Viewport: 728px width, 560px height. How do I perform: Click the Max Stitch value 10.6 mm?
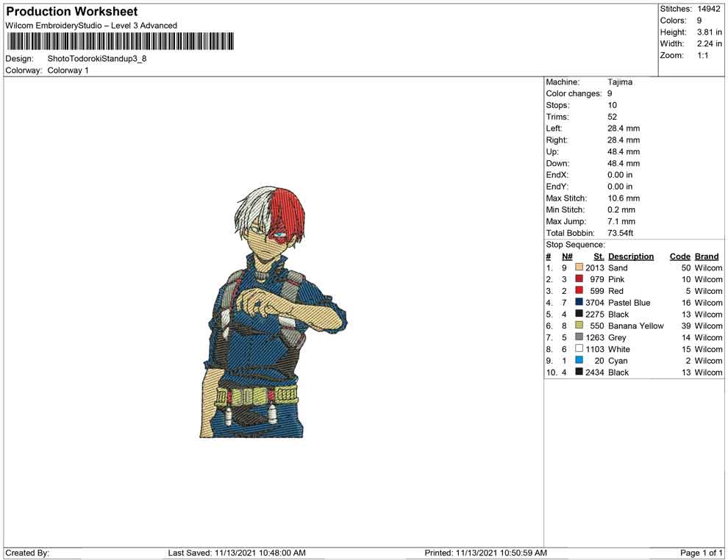[624, 198]
